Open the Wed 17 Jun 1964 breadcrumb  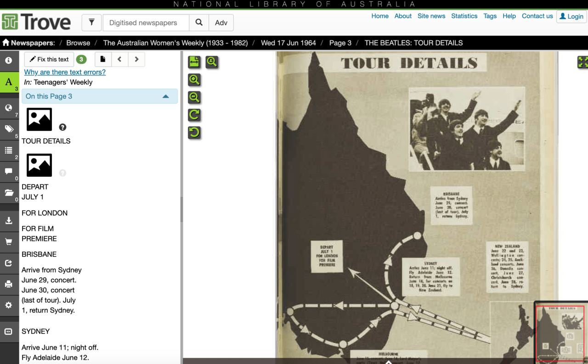[288, 43]
